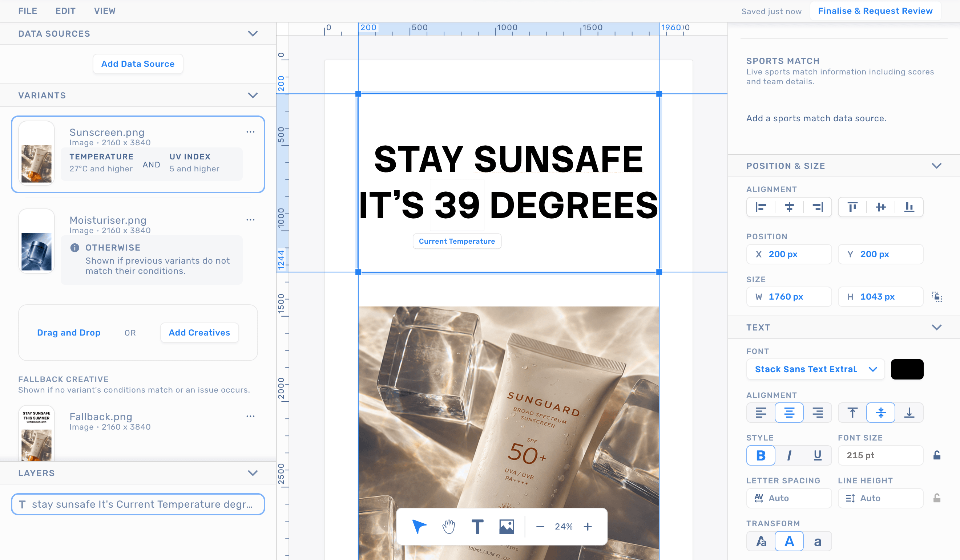This screenshot has width=960, height=560.
Task: Toggle the font size lock icon
Action: click(937, 455)
